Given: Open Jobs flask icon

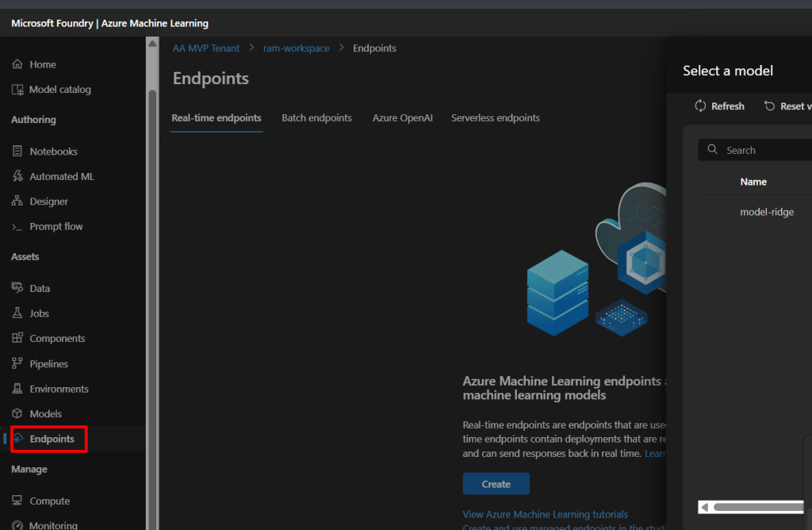Looking at the screenshot, I should [17, 313].
